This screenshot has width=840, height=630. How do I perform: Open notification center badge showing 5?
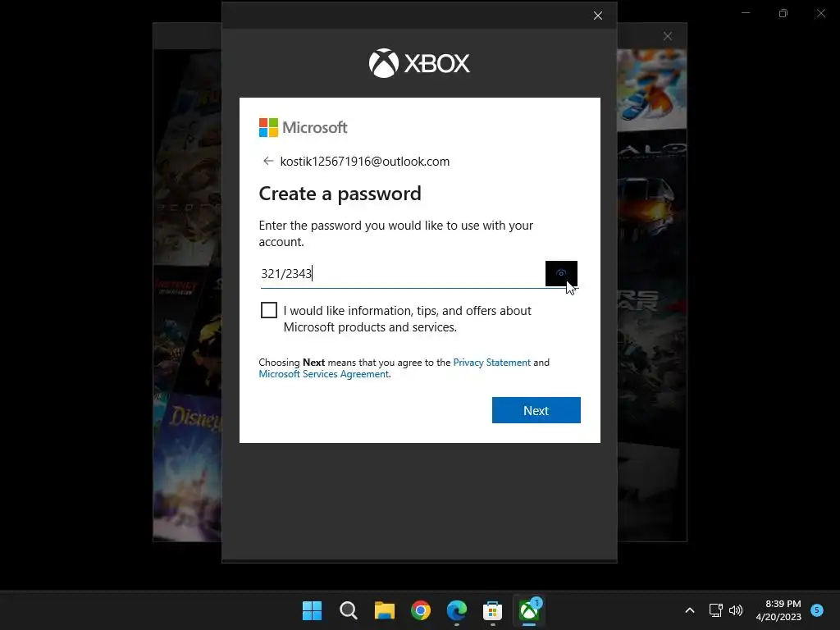pyautogui.click(x=817, y=609)
